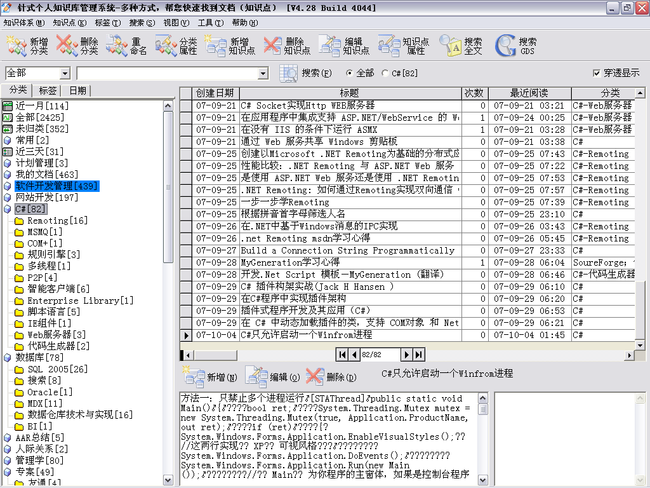Switch to the 日期 tab
This screenshot has height=488, width=650.
point(77,90)
